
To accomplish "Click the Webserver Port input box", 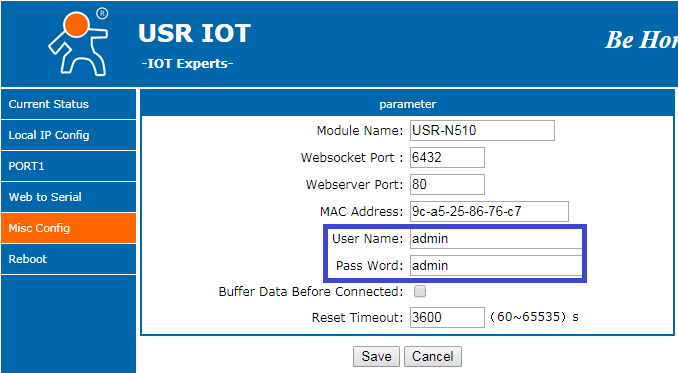I will click(447, 185).
